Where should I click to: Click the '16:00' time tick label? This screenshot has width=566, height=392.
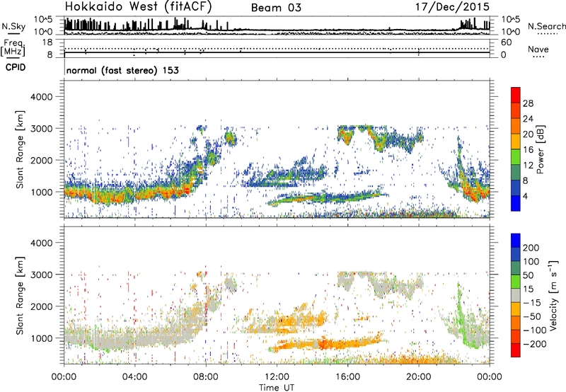point(347,377)
